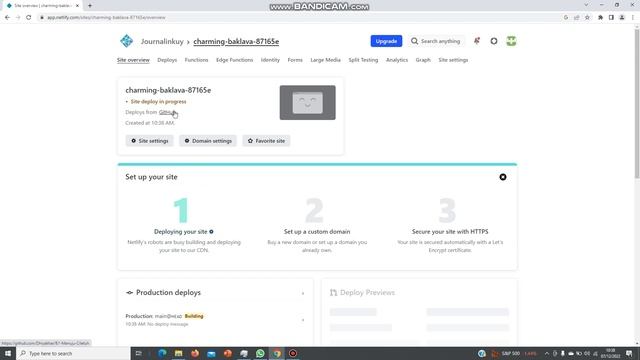640x360 pixels.
Task: Open Firefox from the taskbar
Action: pyautogui.click(x=195, y=353)
